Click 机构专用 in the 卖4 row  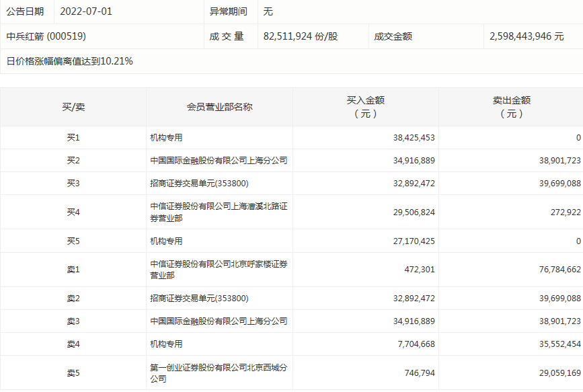click(166, 344)
